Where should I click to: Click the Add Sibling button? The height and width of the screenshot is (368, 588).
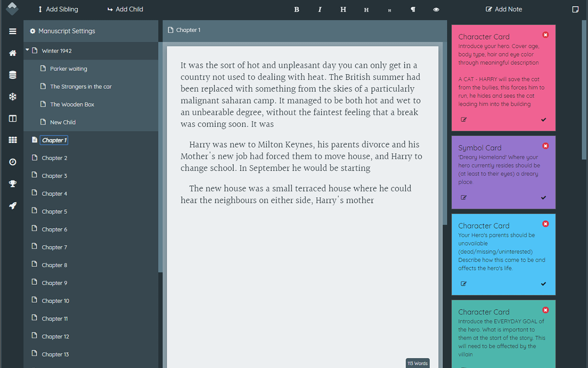coord(58,9)
